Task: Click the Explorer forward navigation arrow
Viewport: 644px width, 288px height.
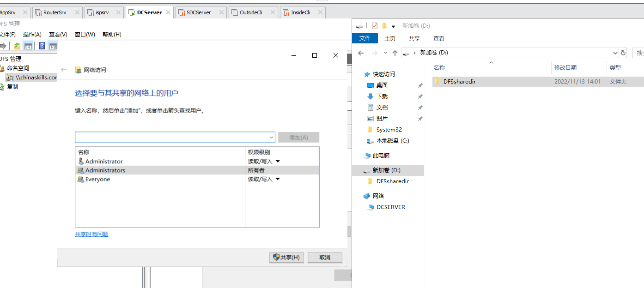Action: 375,53
